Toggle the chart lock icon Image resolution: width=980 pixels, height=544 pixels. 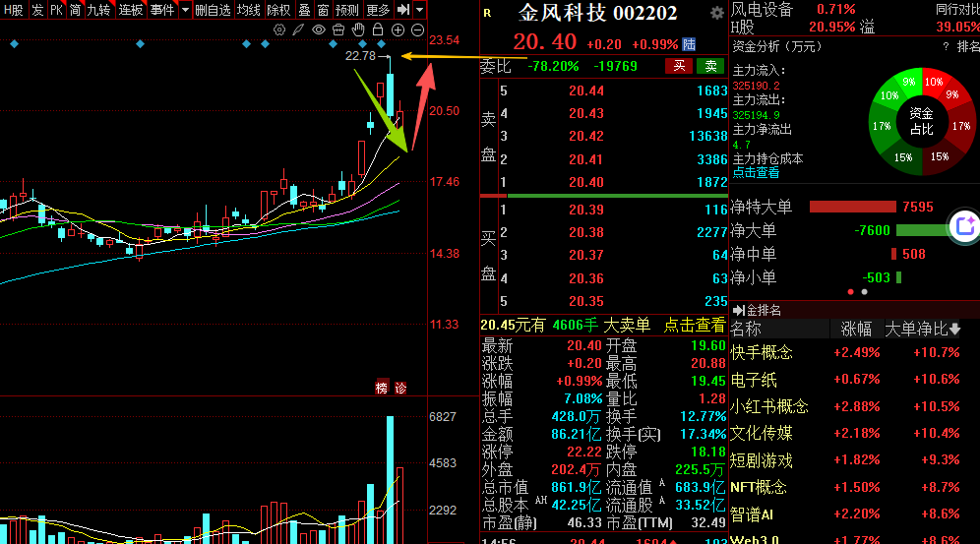[x=378, y=30]
